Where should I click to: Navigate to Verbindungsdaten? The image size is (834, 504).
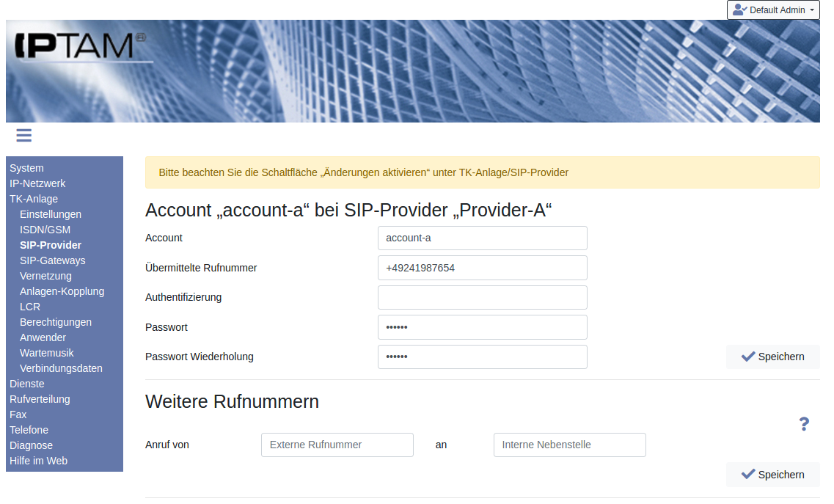(x=61, y=368)
